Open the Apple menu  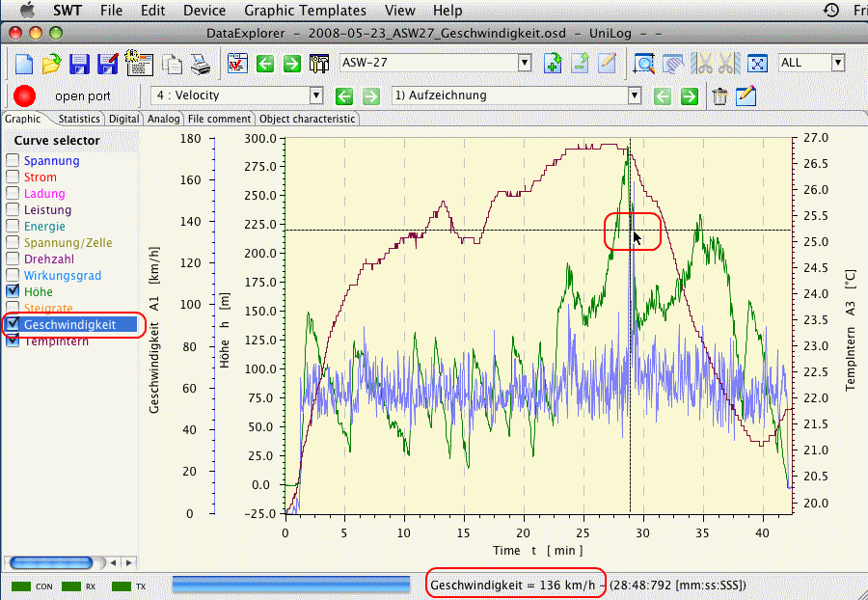point(27,10)
